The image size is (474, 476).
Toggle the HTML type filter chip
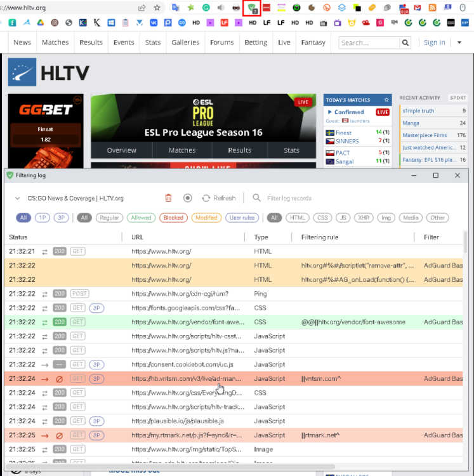click(298, 218)
